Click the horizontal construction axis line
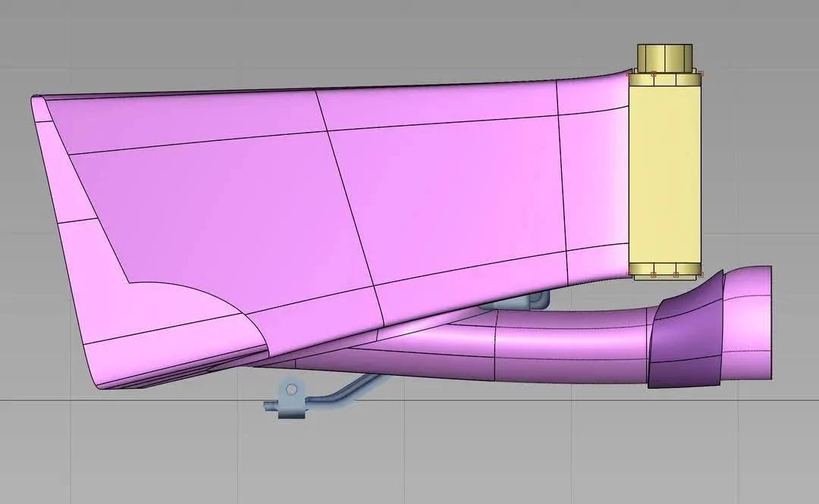The height and width of the screenshot is (504, 819). pos(152,399)
